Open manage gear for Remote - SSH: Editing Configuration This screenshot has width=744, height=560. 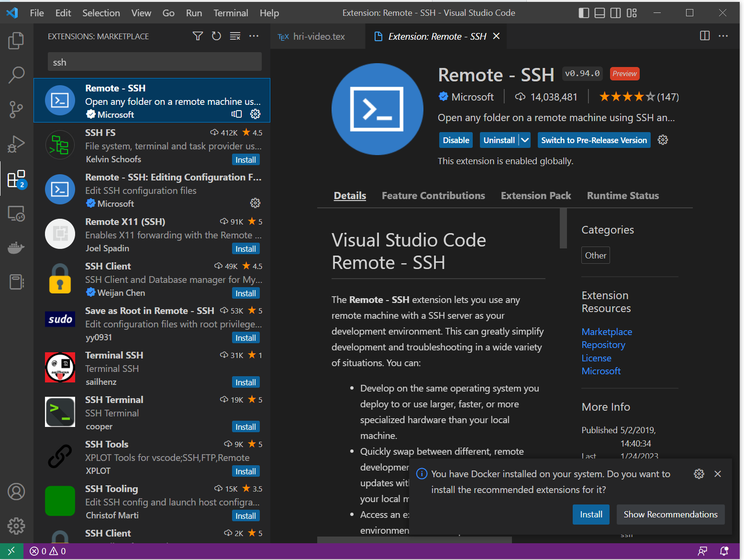(255, 203)
